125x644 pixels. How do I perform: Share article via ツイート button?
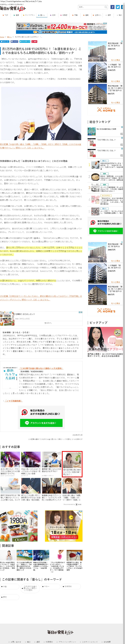(x=5, y=42)
